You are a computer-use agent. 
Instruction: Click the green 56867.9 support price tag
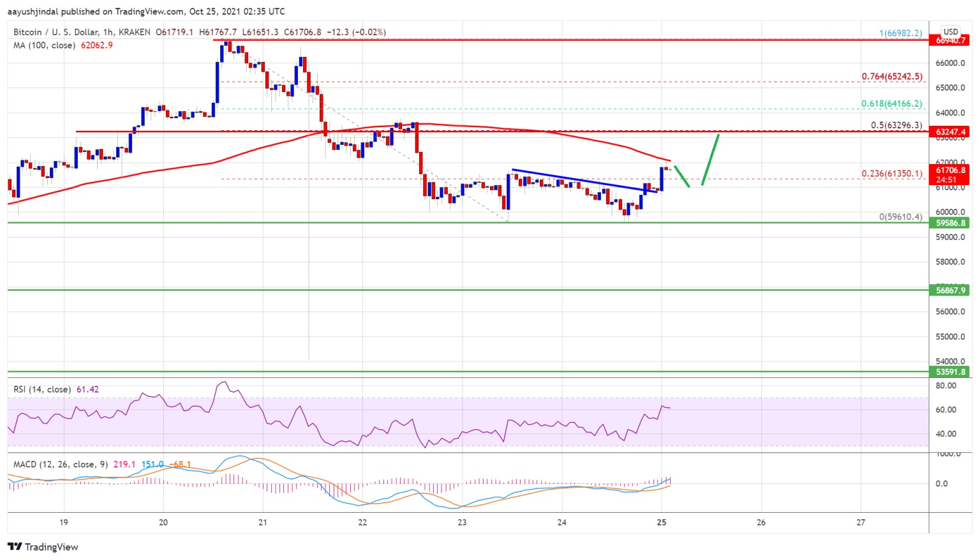pos(951,290)
